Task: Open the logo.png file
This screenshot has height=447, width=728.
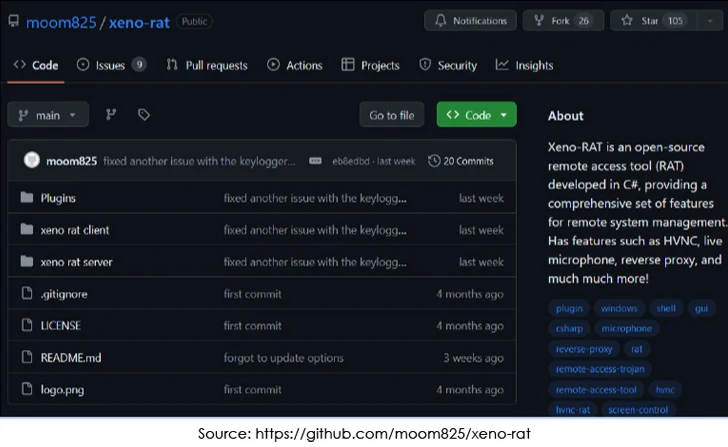Action: pyautogui.click(x=62, y=390)
